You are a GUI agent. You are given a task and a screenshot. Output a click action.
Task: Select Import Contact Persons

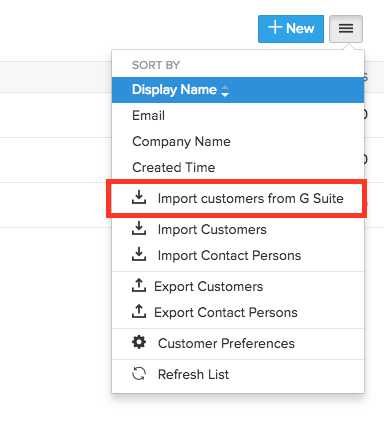tap(238, 256)
